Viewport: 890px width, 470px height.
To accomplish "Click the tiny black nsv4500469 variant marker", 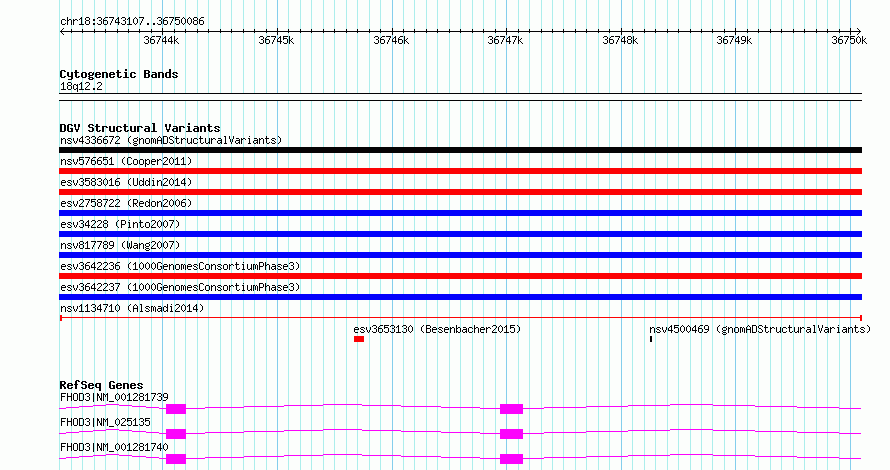I will point(651,339).
